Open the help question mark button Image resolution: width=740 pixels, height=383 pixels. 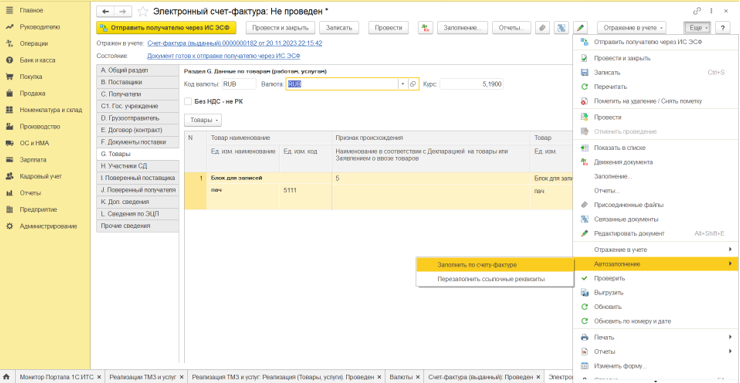[723, 28]
